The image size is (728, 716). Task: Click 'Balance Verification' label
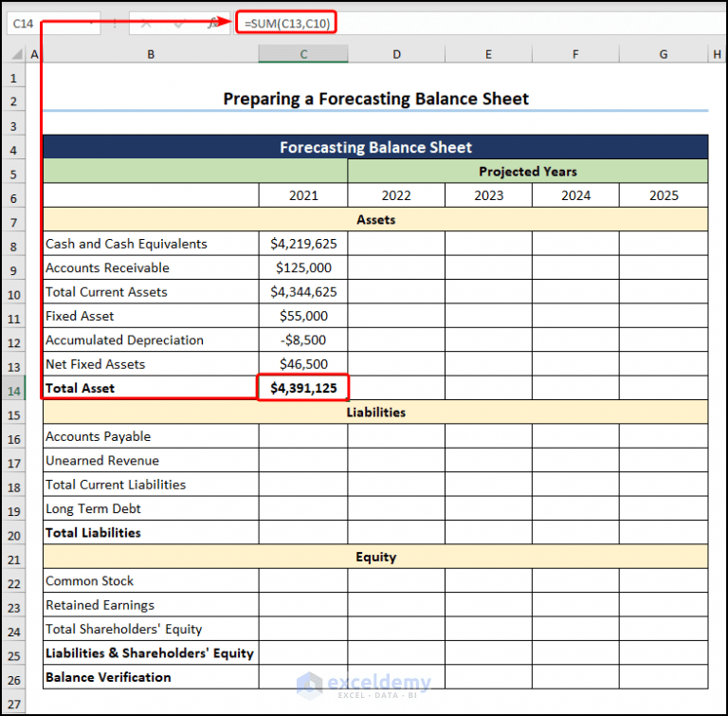[x=108, y=677]
